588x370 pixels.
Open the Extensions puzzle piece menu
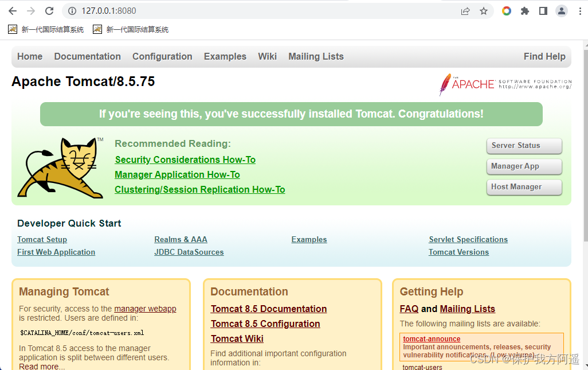coord(525,11)
